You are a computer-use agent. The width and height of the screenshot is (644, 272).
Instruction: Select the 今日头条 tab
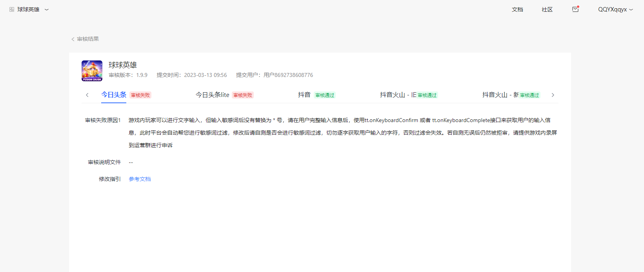coord(114,95)
